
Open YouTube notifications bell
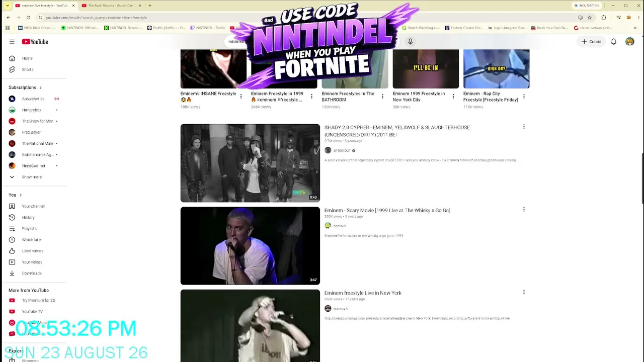tap(613, 42)
